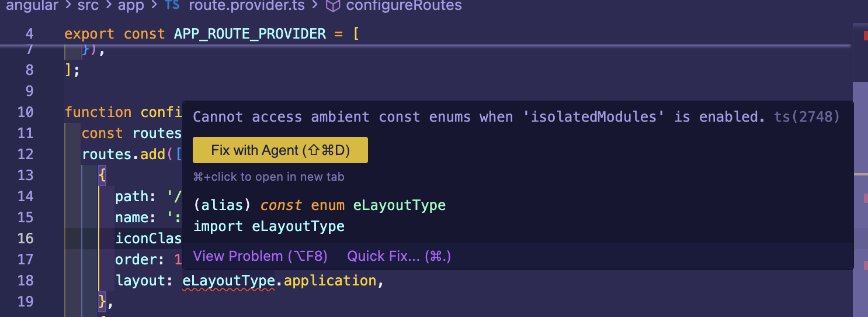Click the application member on line 18
The height and width of the screenshot is (317, 868).
tap(330, 281)
